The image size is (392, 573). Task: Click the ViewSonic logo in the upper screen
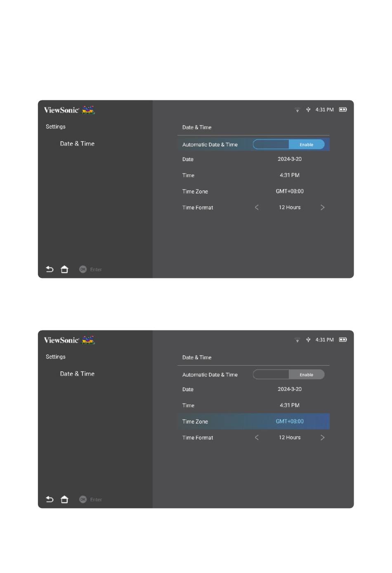[x=69, y=110]
